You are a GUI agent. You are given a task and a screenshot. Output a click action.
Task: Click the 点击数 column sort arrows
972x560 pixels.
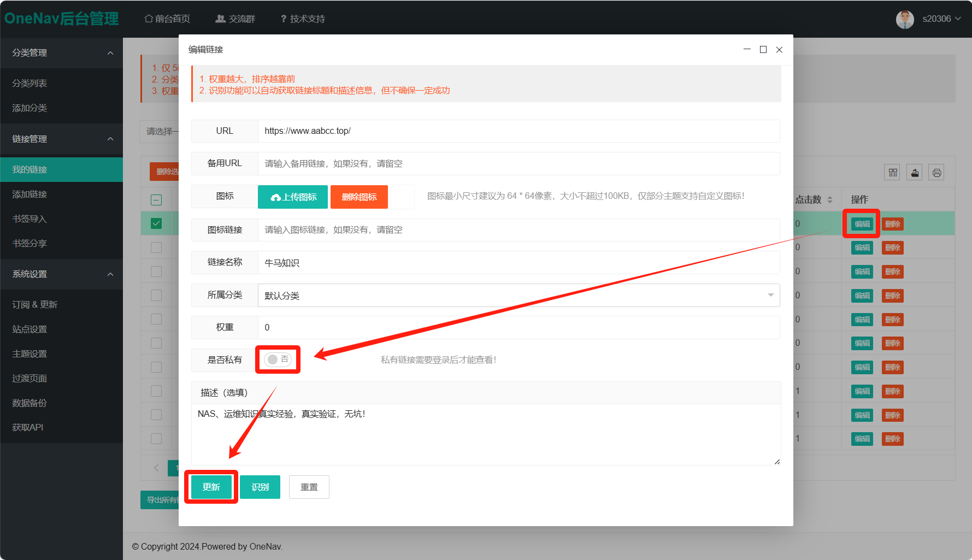click(830, 200)
